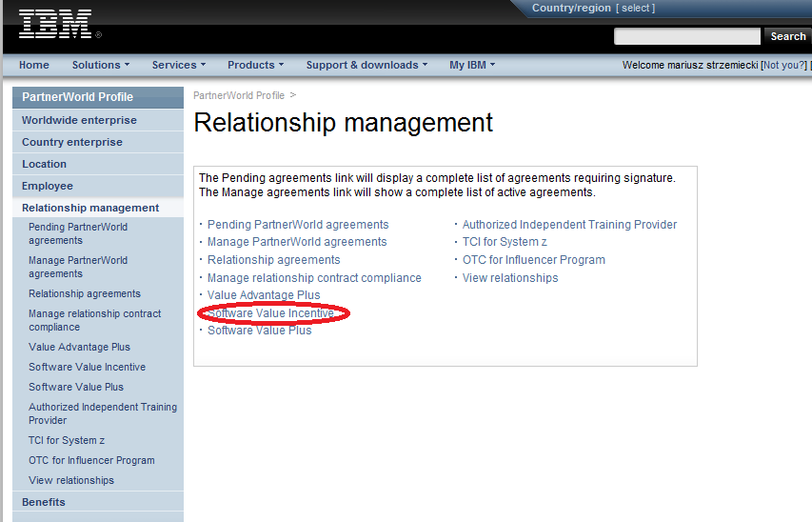Image resolution: width=812 pixels, height=522 pixels.
Task: Select Country enterprise in sidebar
Action: pyautogui.click(x=98, y=142)
